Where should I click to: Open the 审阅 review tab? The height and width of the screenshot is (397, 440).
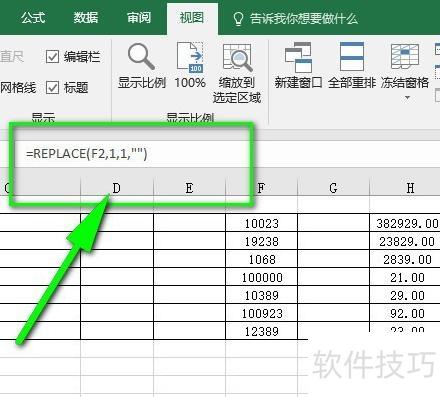pyautogui.click(x=139, y=17)
